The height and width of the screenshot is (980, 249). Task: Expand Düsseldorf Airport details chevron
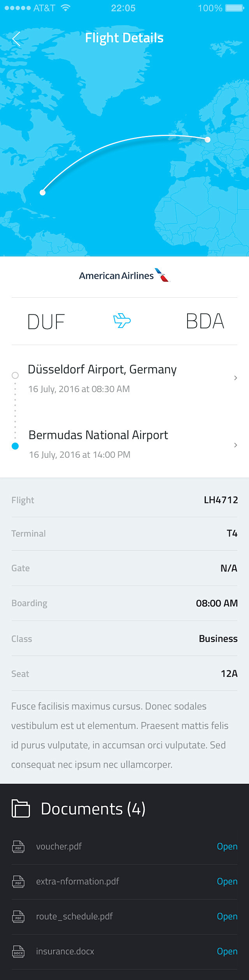235,378
